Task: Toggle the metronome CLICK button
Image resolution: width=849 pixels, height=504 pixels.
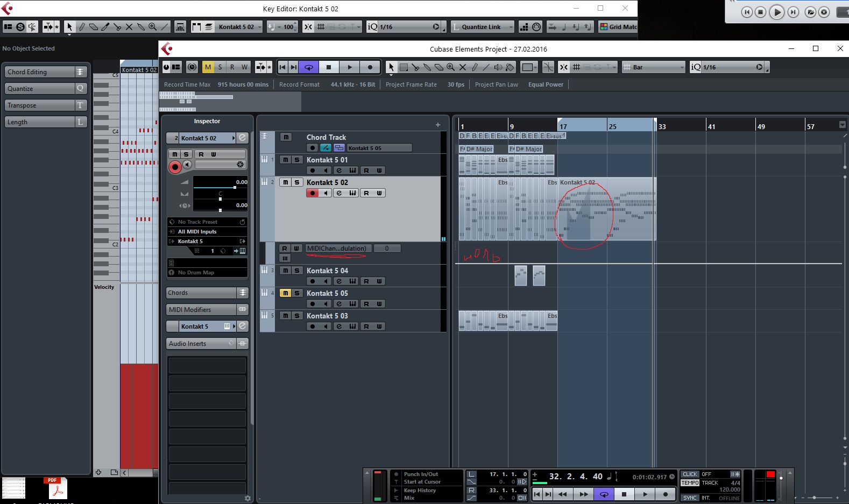Action: 690,474
